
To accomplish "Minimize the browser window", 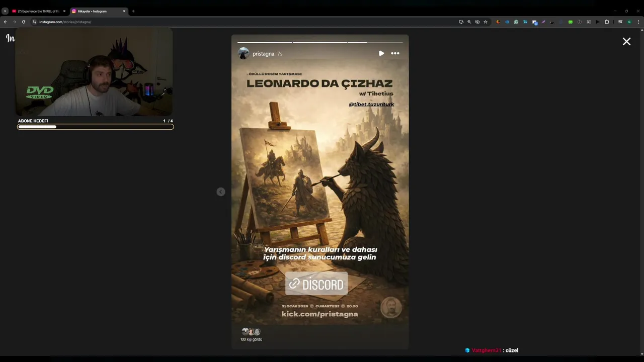I will (614, 11).
